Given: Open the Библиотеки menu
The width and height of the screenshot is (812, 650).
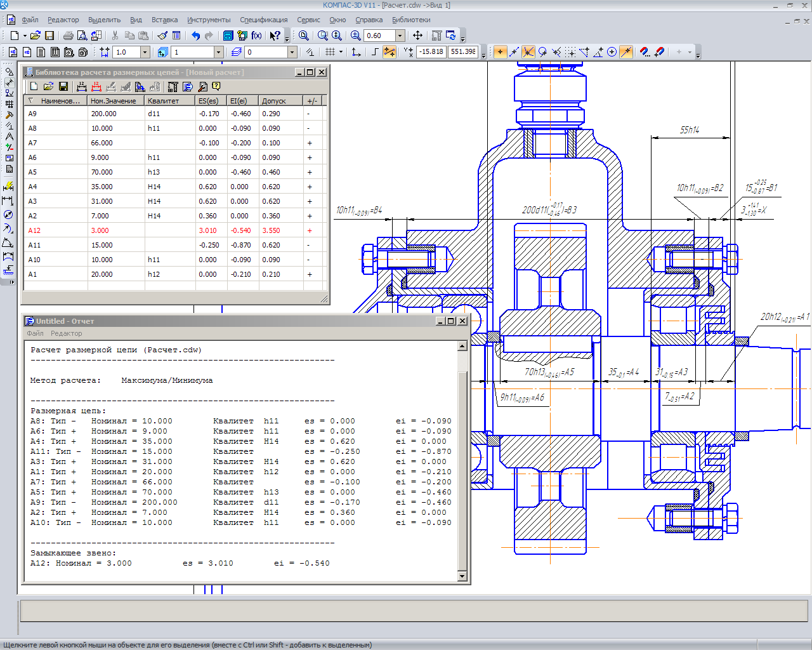Looking at the screenshot, I should coord(410,20).
